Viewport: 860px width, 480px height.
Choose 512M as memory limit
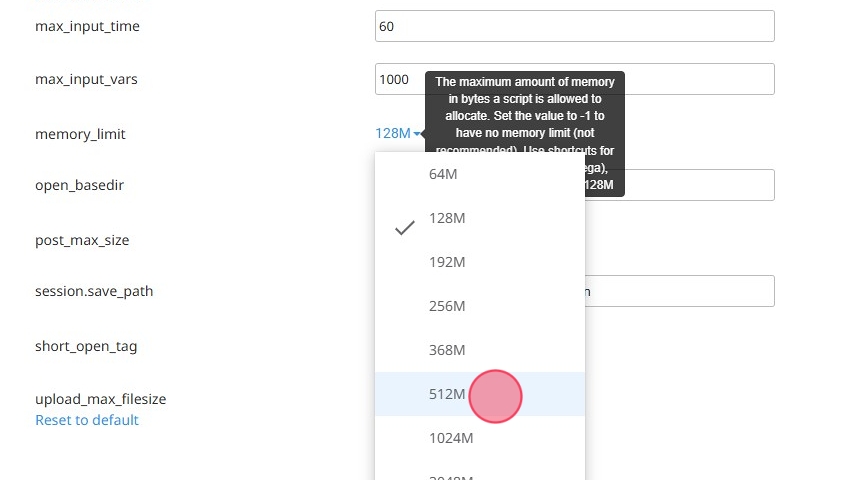(x=447, y=394)
